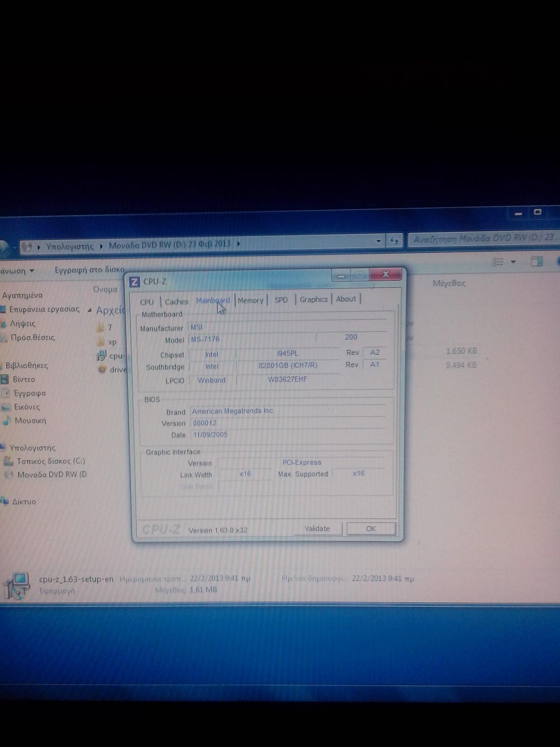
Task: Open the Graphics tab
Action: pos(314,299)
